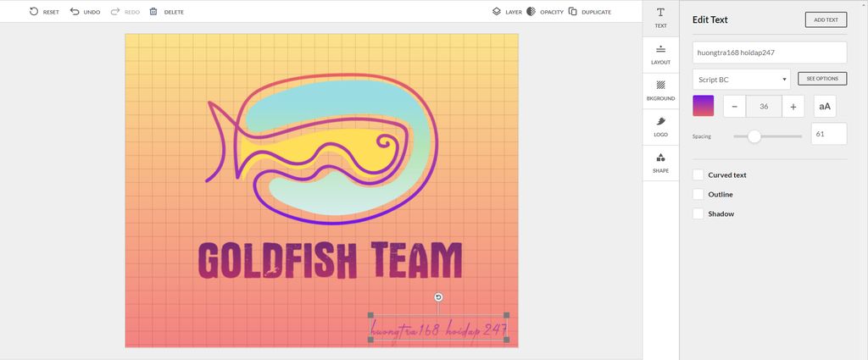This screenshot has height=360, width=868.
Task: Open the Bkground tab
Action: click(661, 91)
